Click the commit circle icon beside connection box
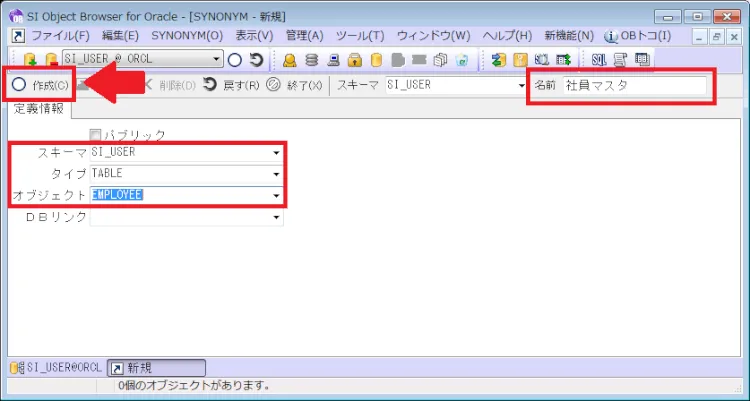Image resolution: width=750 pixels, height=401 pixels. point(234,60)
